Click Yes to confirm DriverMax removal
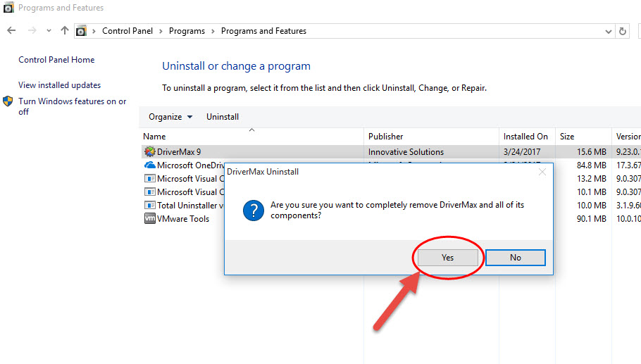 pyautogui.click(x=447, y=258)
